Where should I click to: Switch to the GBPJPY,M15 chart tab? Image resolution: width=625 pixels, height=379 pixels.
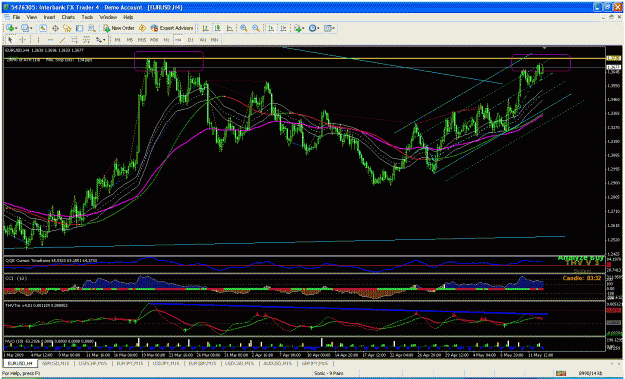click(314, 363)
